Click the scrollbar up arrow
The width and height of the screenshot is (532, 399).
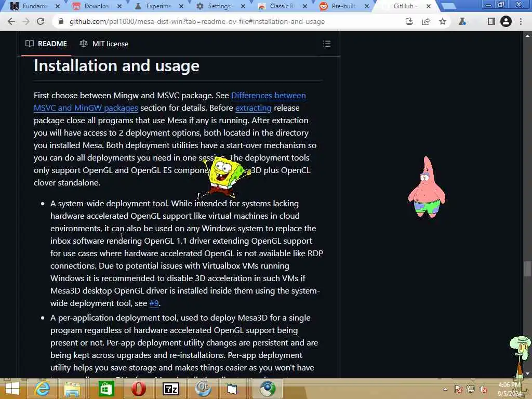coord(527,35)
